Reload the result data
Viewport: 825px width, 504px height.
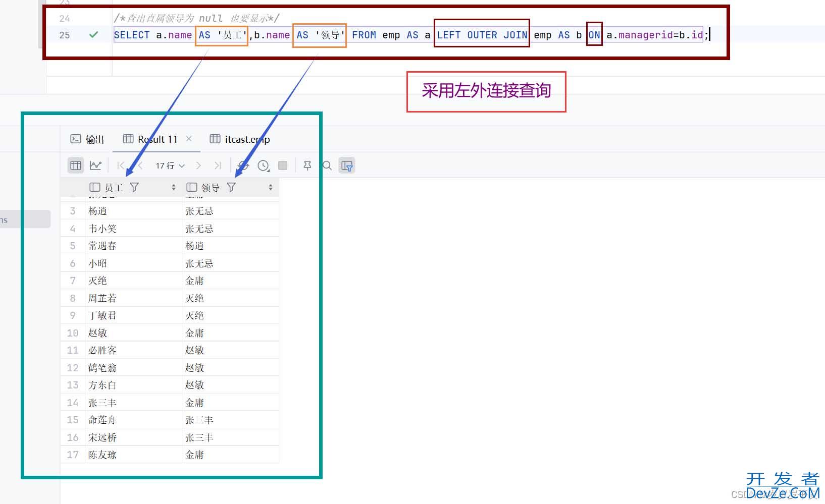tap(243, 165)
